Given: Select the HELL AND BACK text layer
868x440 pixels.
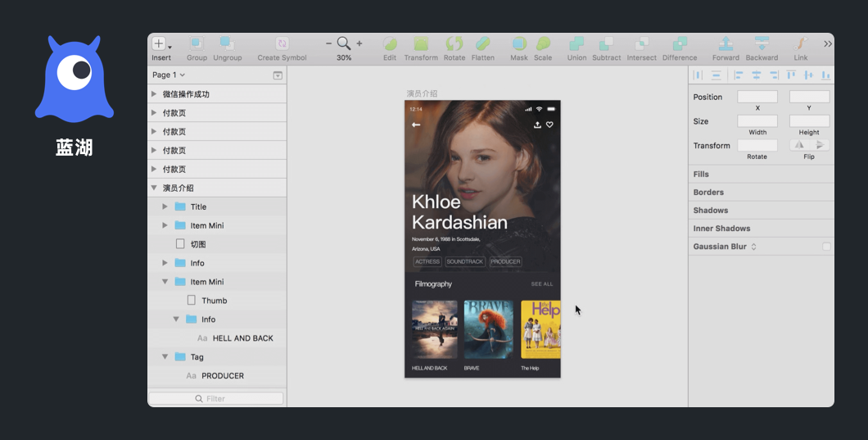Looking at the screenshot, I should (x=217, y=338).
